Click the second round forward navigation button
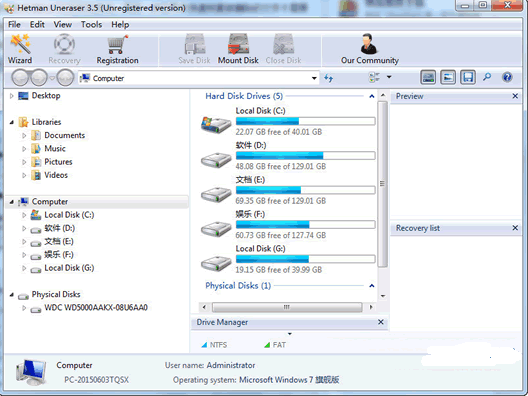 [39, 78]
